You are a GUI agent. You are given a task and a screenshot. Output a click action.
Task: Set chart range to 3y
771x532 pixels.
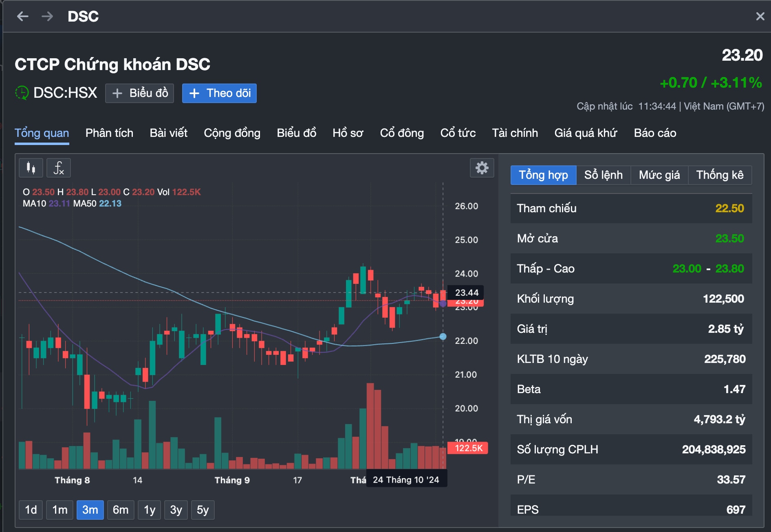176,510
